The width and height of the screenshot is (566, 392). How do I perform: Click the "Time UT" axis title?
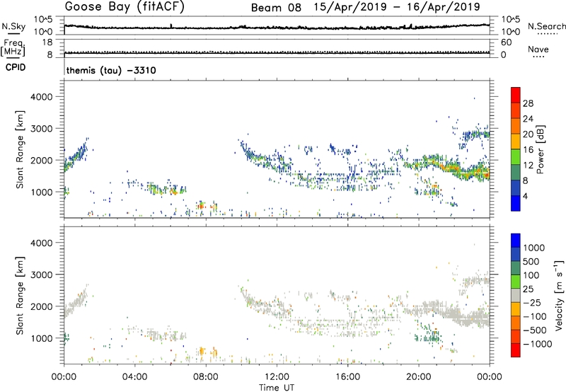click(277, 388)
